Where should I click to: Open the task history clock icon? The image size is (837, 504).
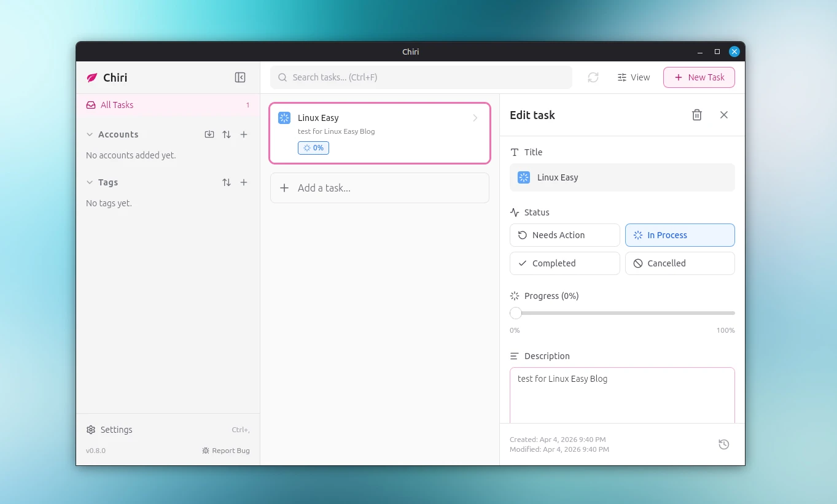click(723, 444)
